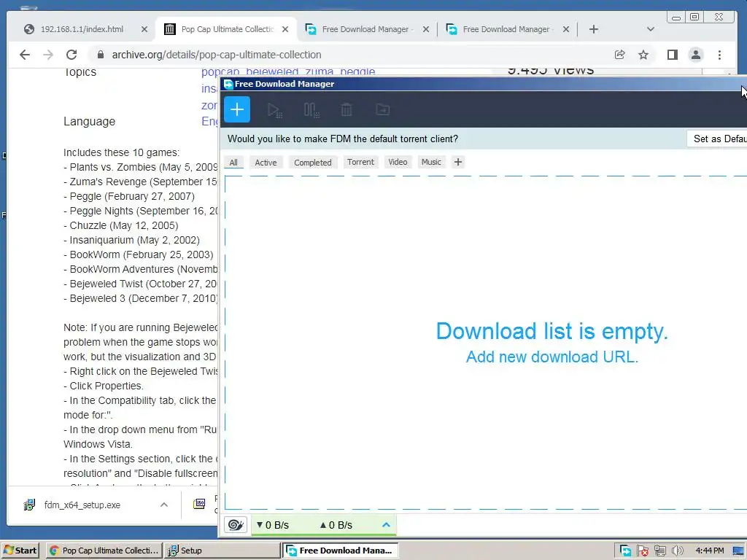Select the Video filter tab

[398, 162]
